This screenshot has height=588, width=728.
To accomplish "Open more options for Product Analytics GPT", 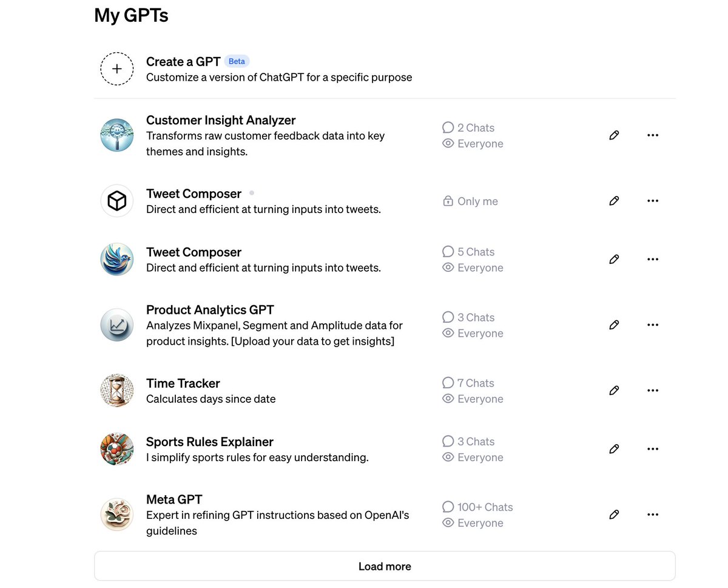I will click(x=653, y=325).
